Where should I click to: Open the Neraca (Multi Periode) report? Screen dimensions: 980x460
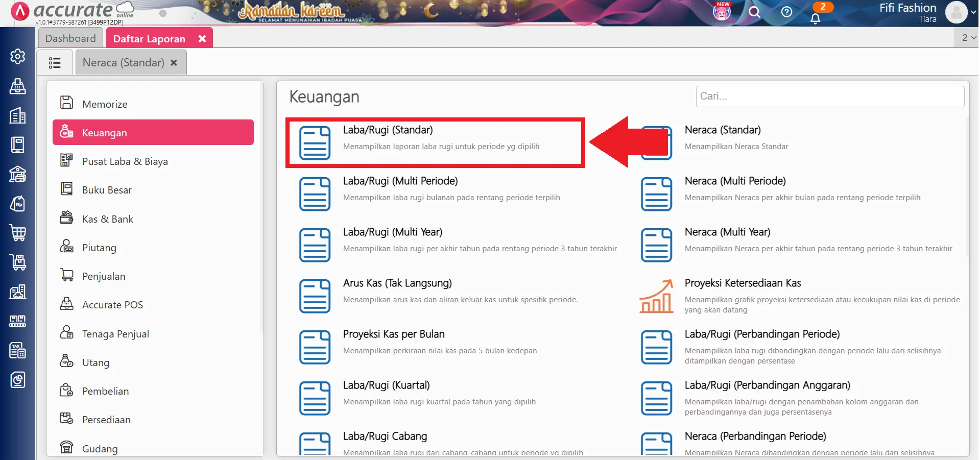point(735,181)
